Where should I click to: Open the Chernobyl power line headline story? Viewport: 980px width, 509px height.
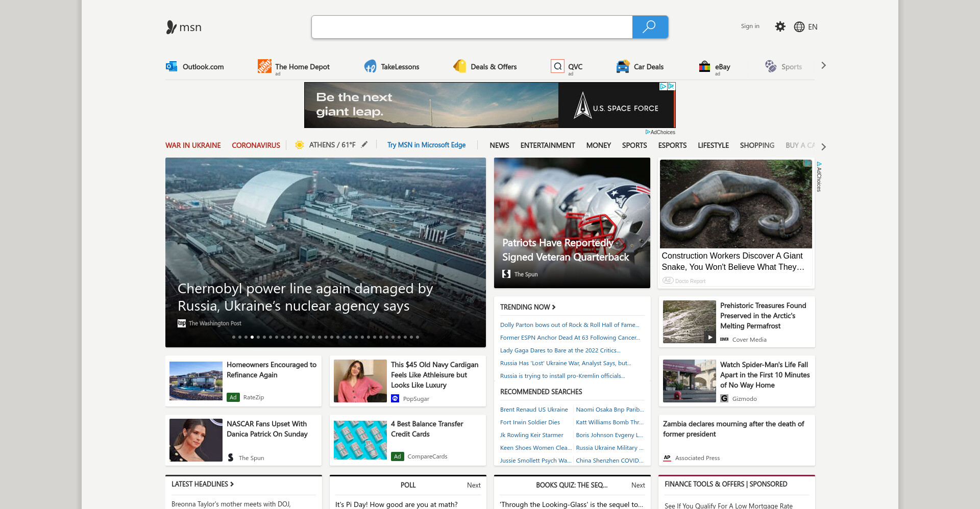click(x=305, y=297)
